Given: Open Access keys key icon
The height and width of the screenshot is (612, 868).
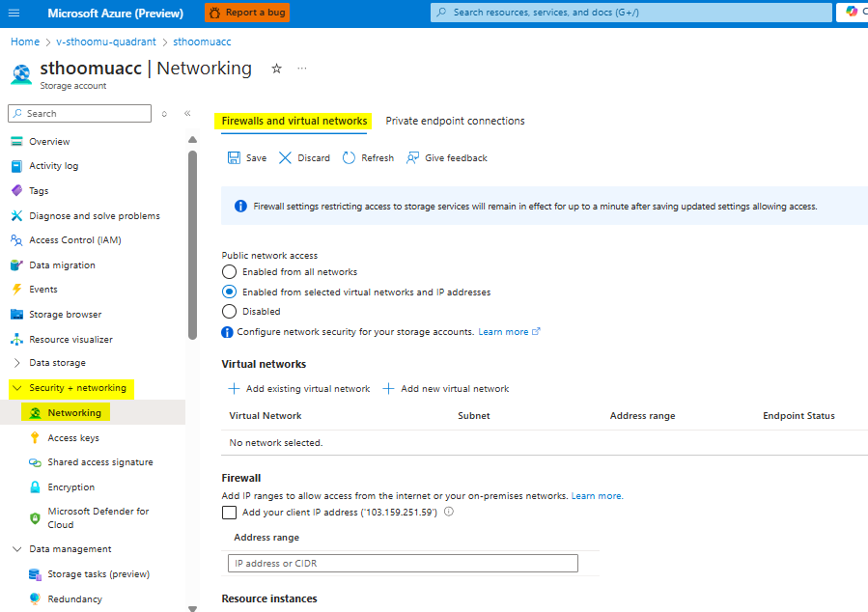Looking at the screenshot, I should pos(35,437).
